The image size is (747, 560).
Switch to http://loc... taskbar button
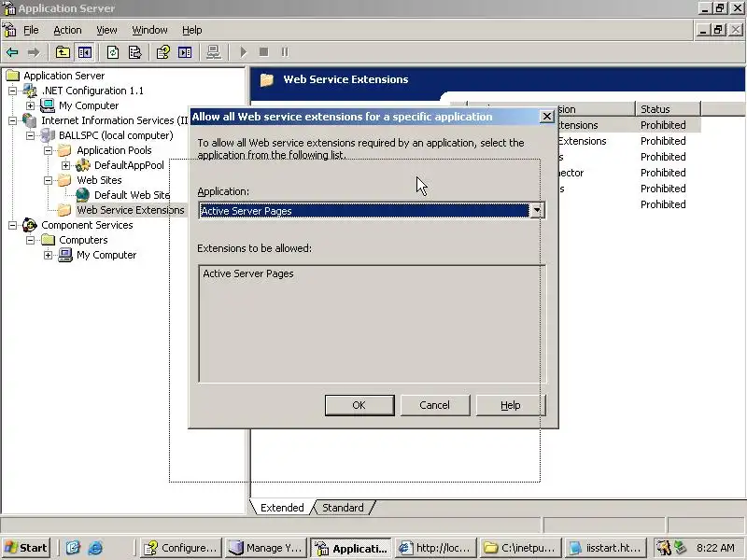[x=436, y=548]
